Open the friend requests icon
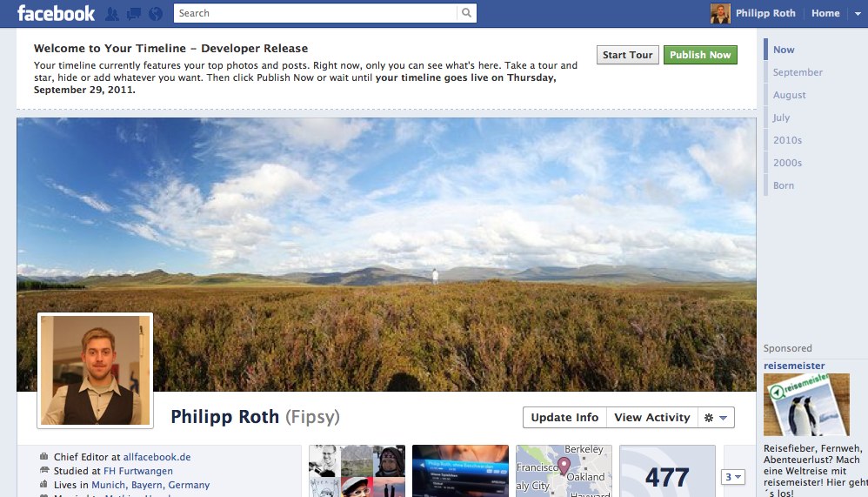Screen dimensions: 868x497 (x=112, y=14)
